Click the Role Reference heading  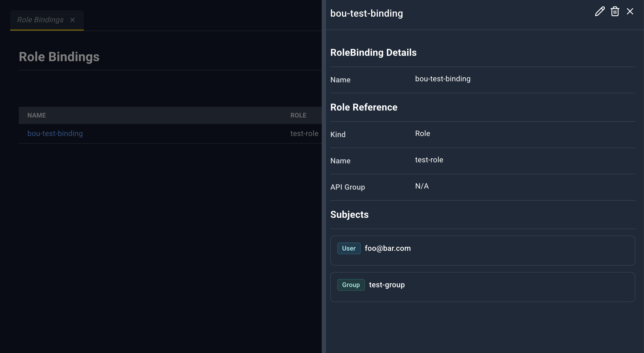click(364, 107)
